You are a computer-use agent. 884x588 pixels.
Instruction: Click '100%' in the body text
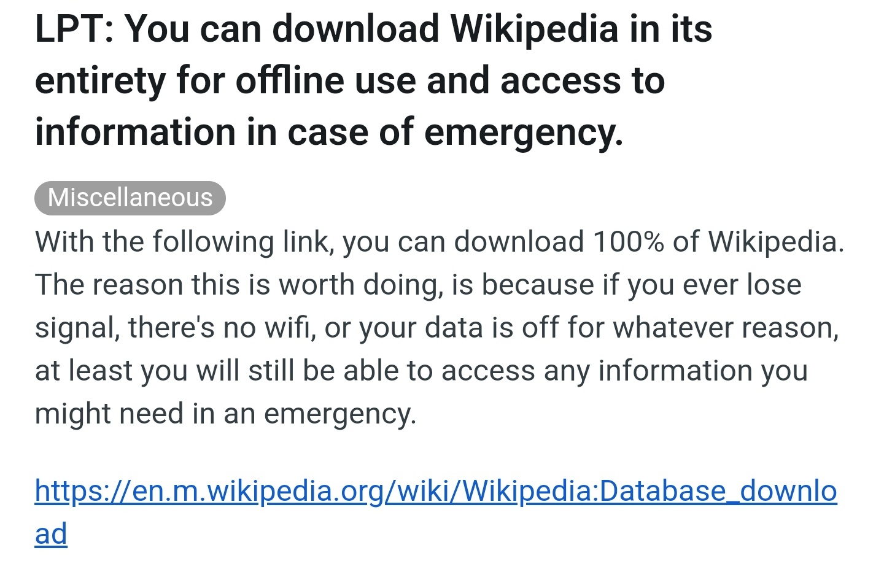(x=628, y=242)
